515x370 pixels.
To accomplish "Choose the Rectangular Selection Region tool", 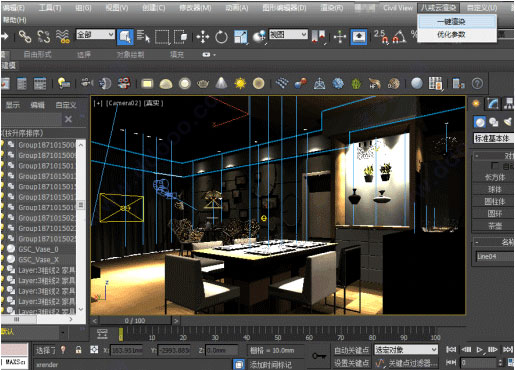I will pos(162,36).
